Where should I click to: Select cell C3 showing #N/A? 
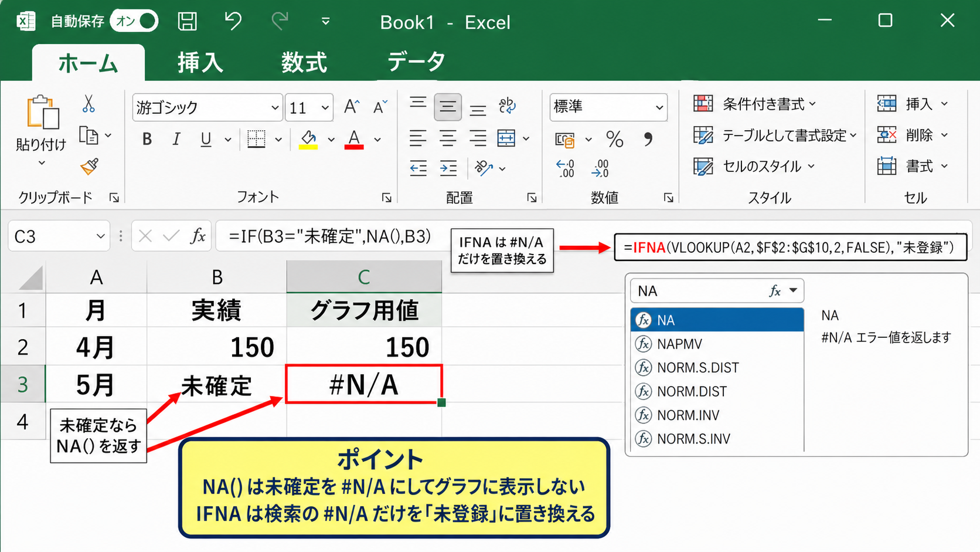[x=364, y=384]
